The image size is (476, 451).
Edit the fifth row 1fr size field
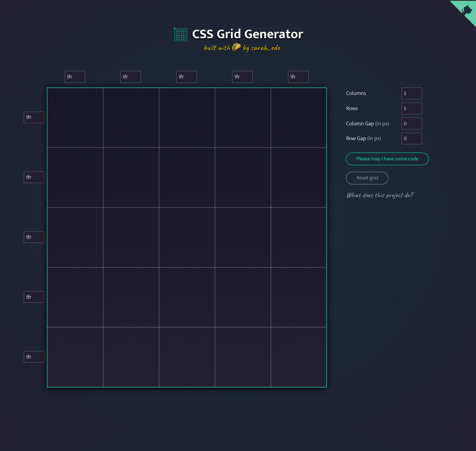pyautogui.click(x=34, y=357)
